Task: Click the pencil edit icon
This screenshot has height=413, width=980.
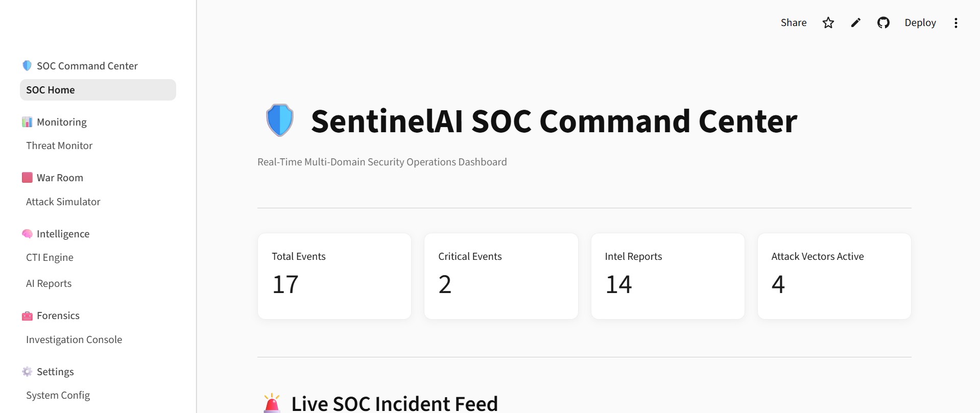Action: (855, 22)
